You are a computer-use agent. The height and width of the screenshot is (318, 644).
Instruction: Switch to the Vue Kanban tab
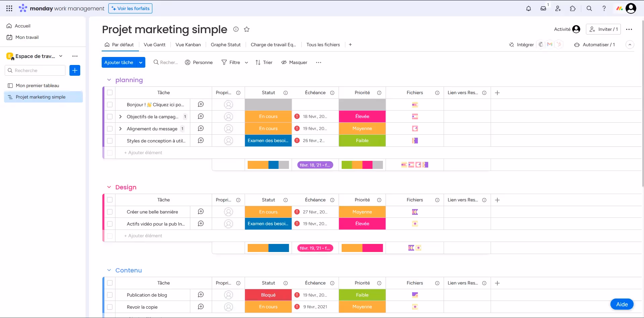coord(188,45)
